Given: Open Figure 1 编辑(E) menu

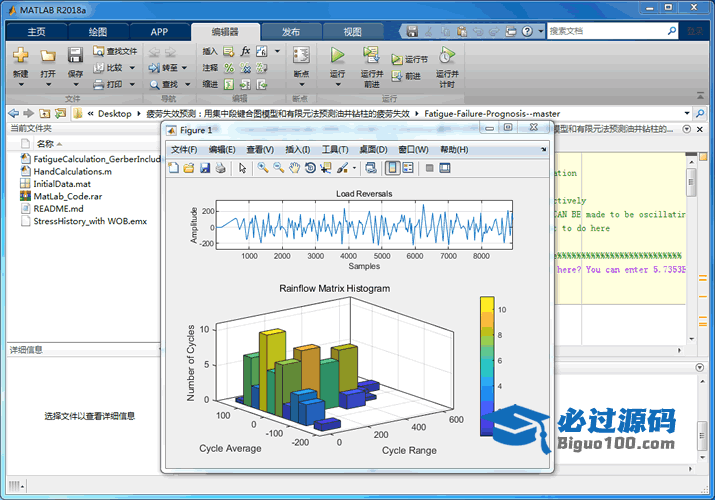Looking at the screenshot, I should click(222, 149).
